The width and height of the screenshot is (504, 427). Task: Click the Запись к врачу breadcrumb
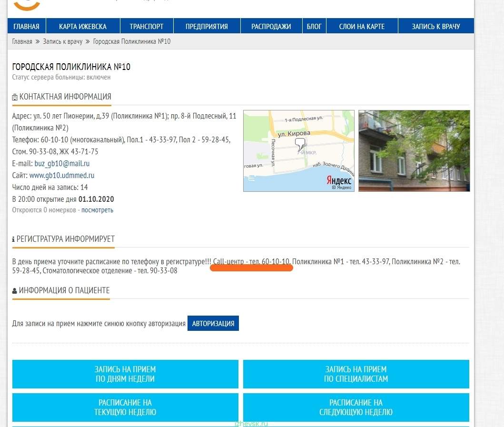[62, 41]
